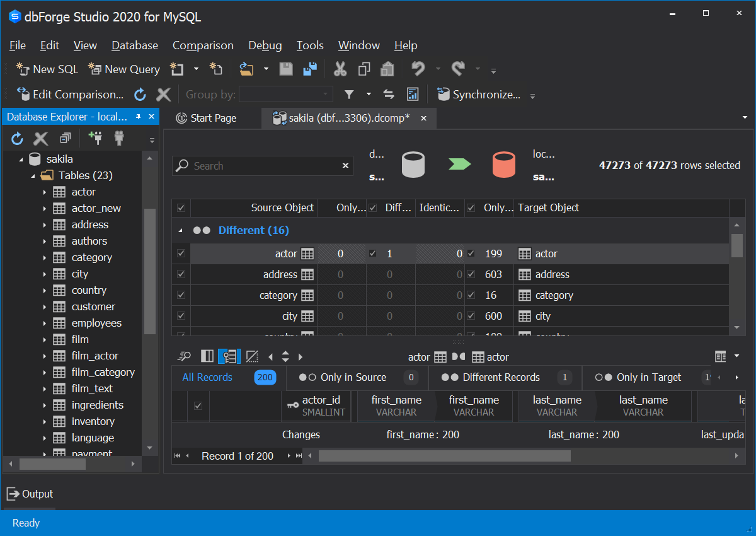Open the Open file dropdown arrow

click(266, 69)
